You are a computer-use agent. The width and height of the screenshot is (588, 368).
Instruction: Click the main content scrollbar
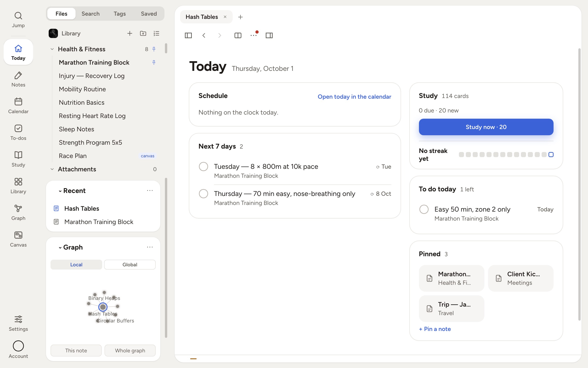click(580, 184)
